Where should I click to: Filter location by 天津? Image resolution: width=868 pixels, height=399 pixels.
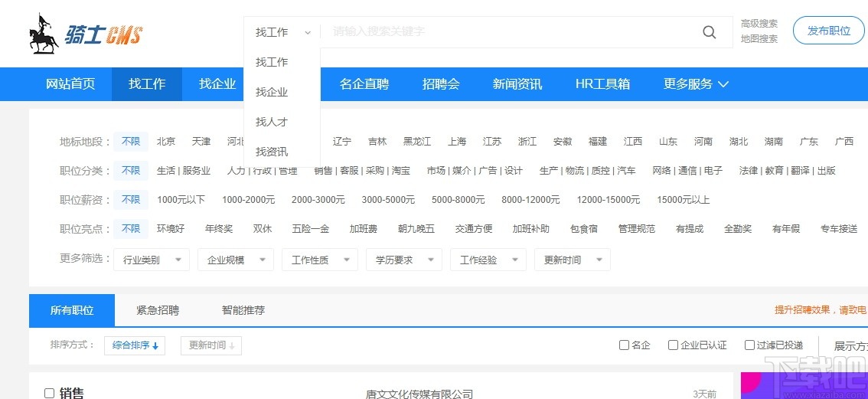tap(201, 142)
